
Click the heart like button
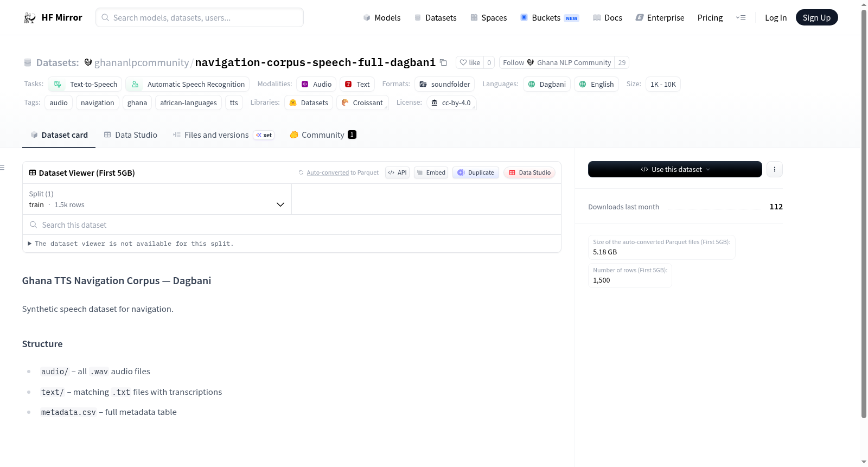click(x=470, y=62)
